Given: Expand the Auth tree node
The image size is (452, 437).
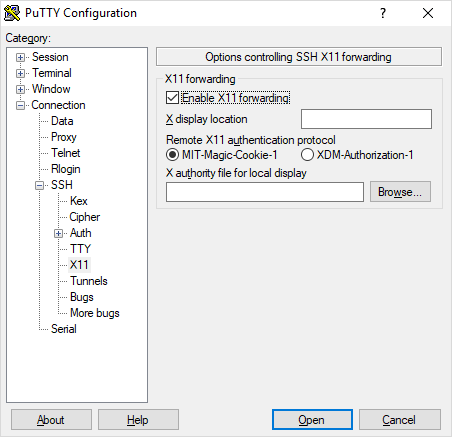Looking at the screenshot, I should [58, 233].
